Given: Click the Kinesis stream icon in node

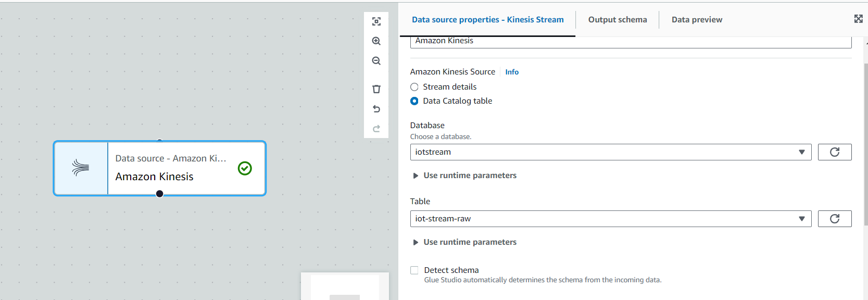Looking at the screenshot, I should pos(81,168).
